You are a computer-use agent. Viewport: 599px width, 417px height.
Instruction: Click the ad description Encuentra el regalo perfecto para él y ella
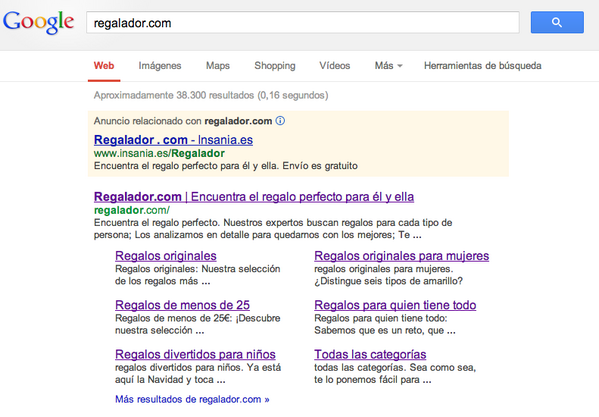226,166
